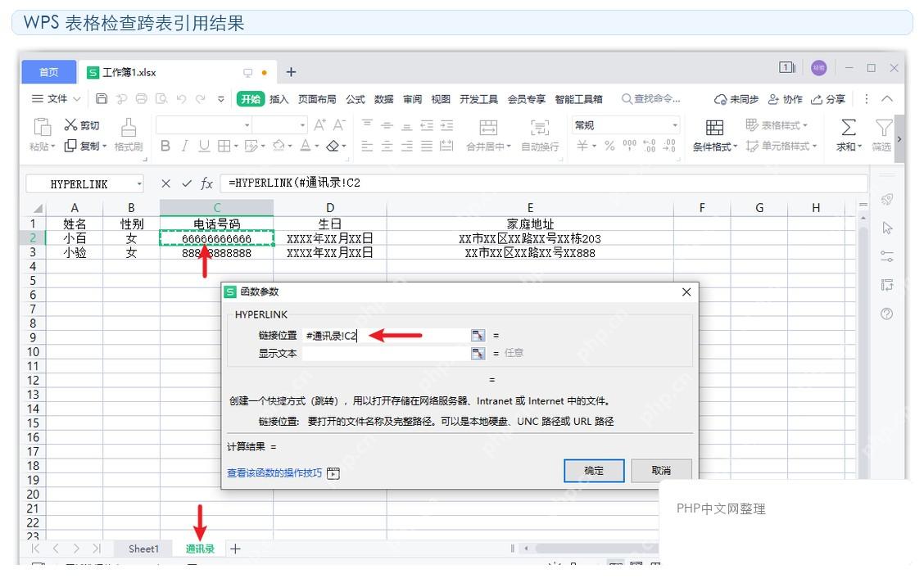Viewport: 924px width, 583px height.
Task: Click Merge and Center (合并居中) icon
Action: click(x=488, y=127)
